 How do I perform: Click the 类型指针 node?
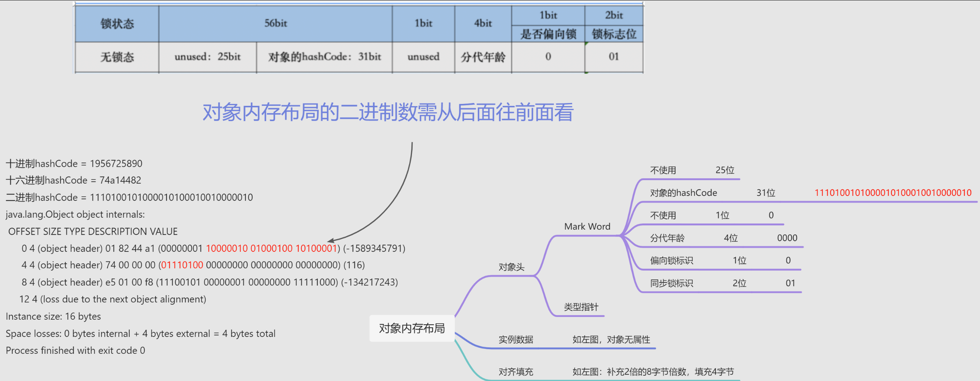point(581,307)
